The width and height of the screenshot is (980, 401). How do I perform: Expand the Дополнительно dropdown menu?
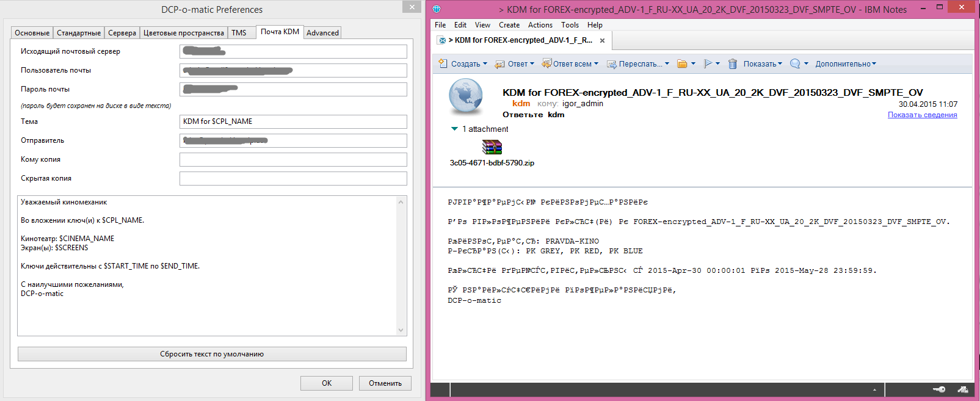846,64
